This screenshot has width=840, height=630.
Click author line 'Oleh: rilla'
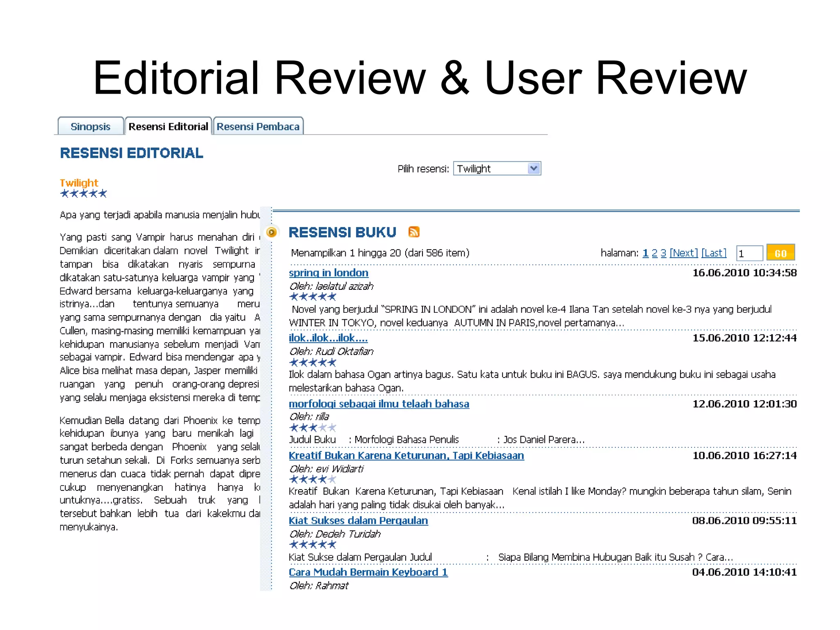point(309,417)
